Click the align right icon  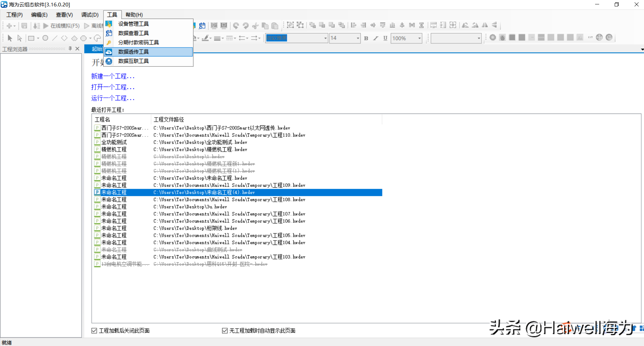(363, 25)
